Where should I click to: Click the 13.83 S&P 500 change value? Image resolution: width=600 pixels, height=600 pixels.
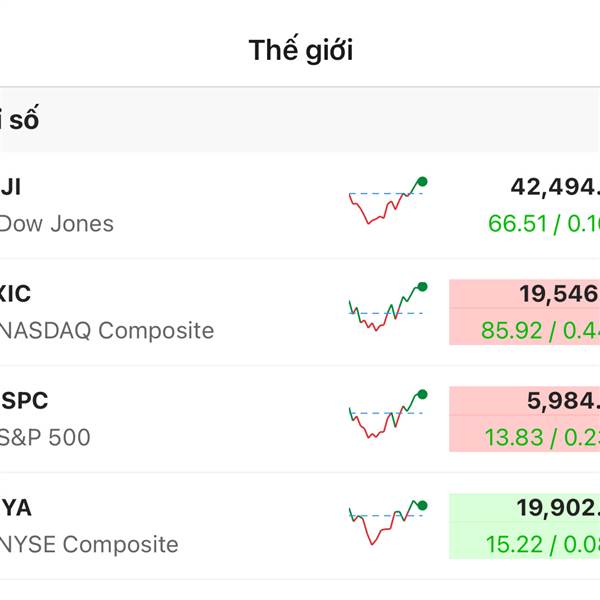point(514,437)
